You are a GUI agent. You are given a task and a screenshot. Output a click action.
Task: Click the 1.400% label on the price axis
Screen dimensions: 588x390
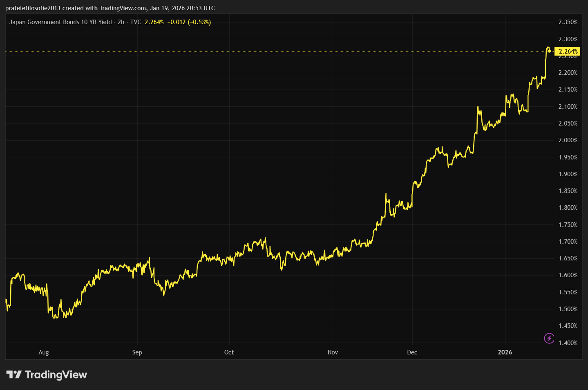click(568, 343)
